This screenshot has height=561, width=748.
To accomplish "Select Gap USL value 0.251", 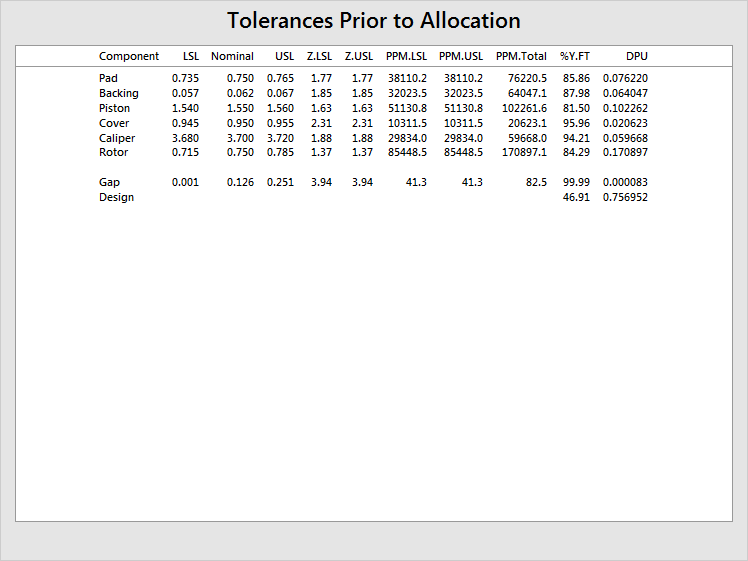I will pyautogui.click(x=280, y=183).
